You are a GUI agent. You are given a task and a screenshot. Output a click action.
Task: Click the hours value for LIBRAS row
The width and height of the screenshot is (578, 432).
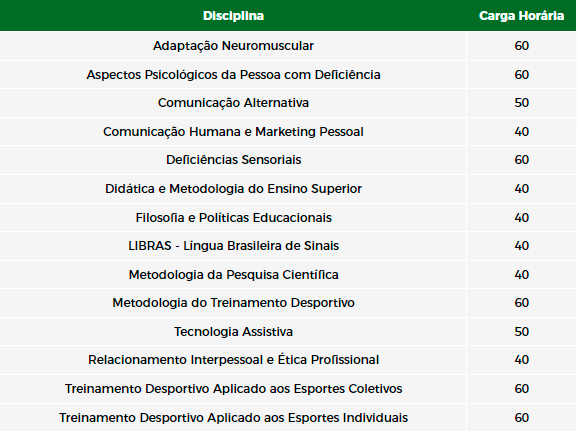(x=522, y=246)
